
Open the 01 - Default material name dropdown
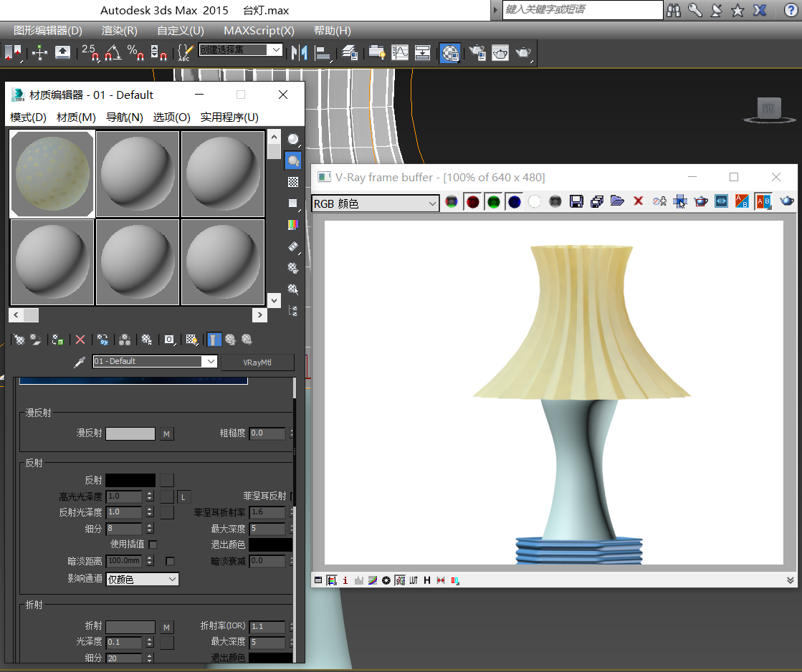pos(155,362)
